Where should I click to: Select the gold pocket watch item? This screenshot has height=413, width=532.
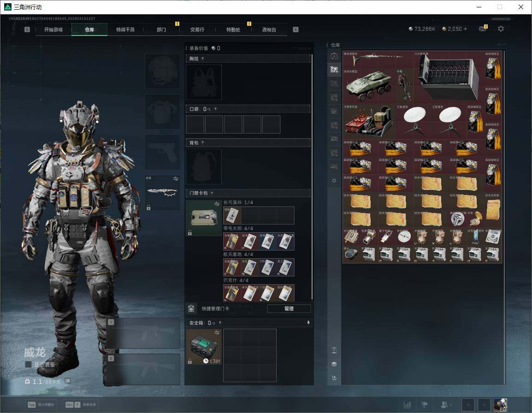click(475, 218)
